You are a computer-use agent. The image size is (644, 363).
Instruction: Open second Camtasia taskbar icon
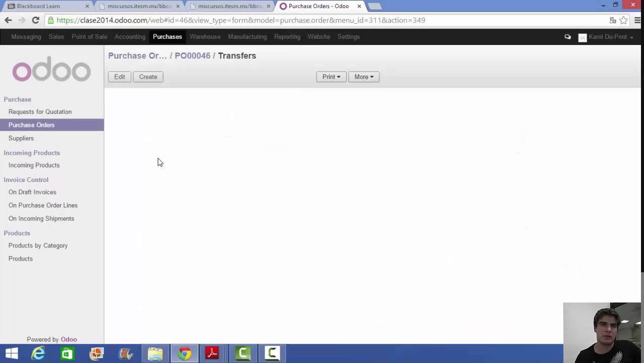pyautogui.click(x=272, y=353)
